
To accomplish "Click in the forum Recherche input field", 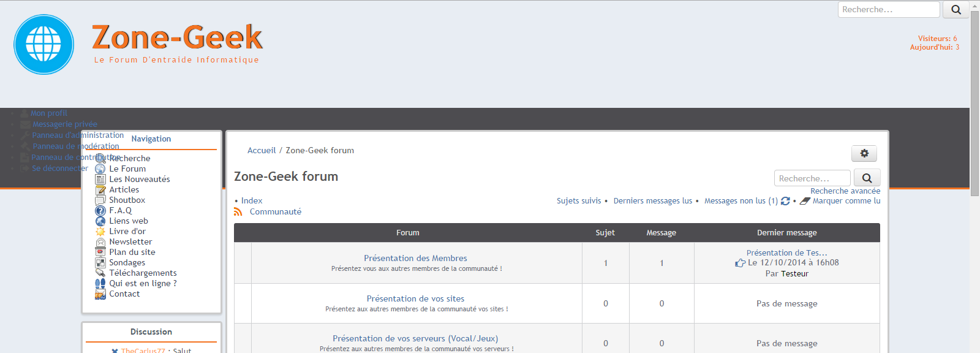I will point(812,178).
